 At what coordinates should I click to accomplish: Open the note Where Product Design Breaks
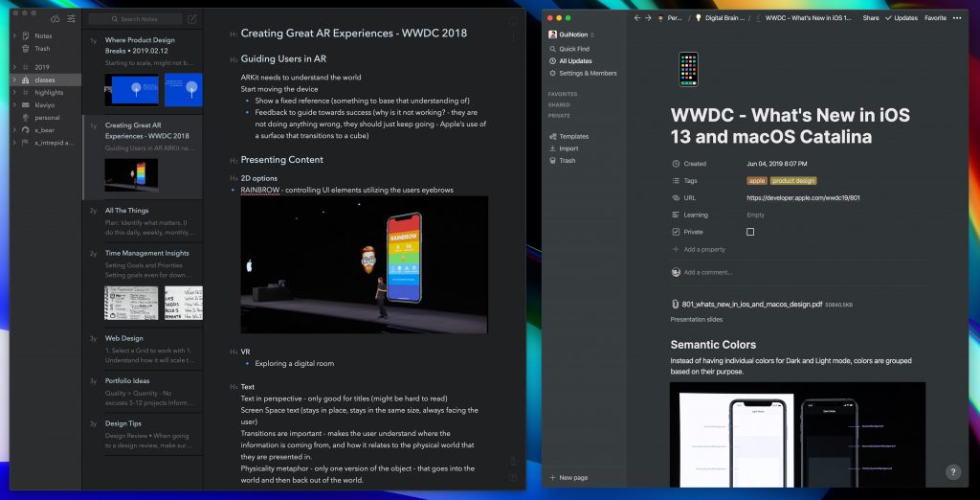coord(143,71)
